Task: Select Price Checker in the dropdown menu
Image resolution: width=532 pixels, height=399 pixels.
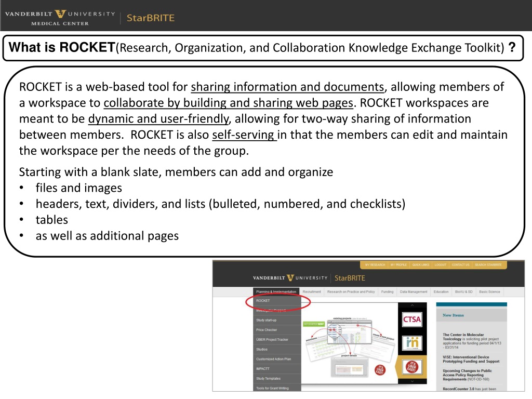Action: [277, 330]
